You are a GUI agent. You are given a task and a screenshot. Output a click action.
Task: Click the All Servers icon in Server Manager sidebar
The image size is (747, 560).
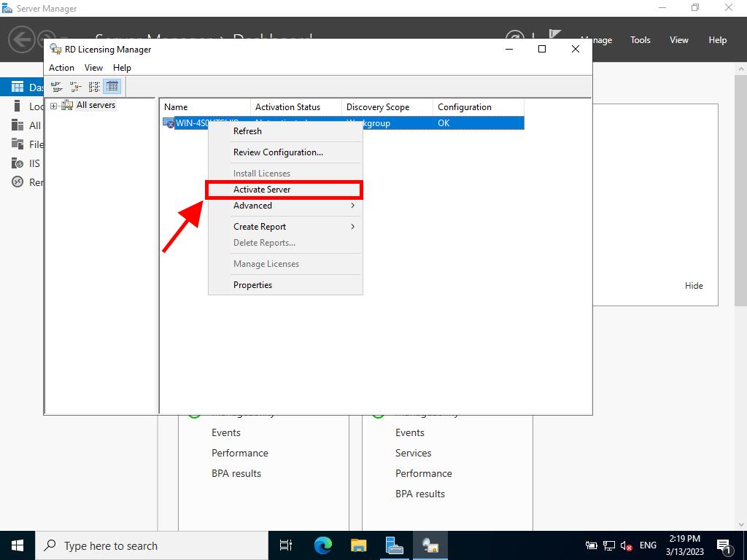tap(18, 125)
